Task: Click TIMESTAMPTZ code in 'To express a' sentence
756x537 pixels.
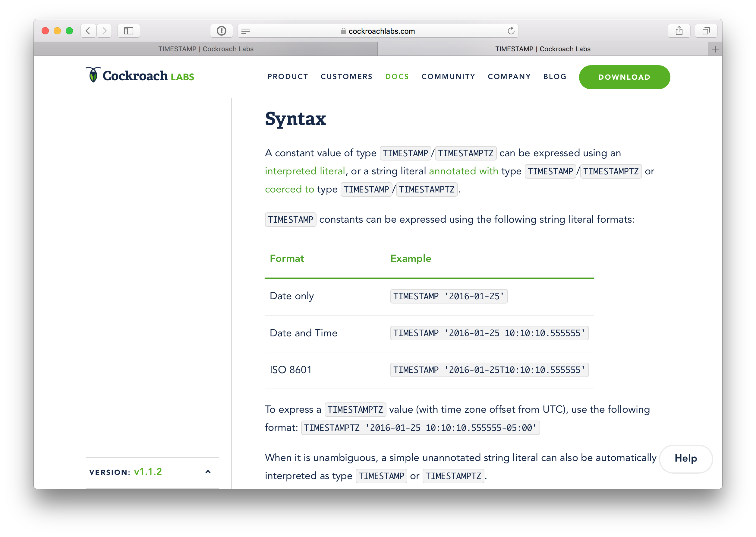Action: 355,410
